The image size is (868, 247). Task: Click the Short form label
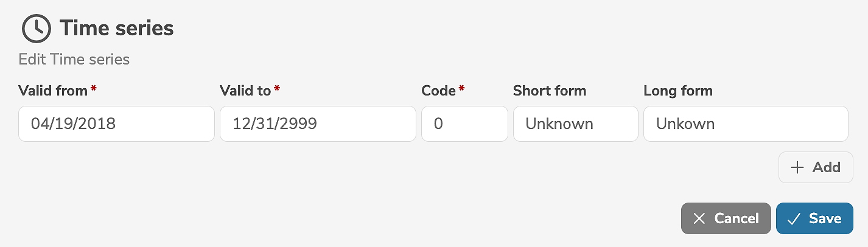coord(549,91)
